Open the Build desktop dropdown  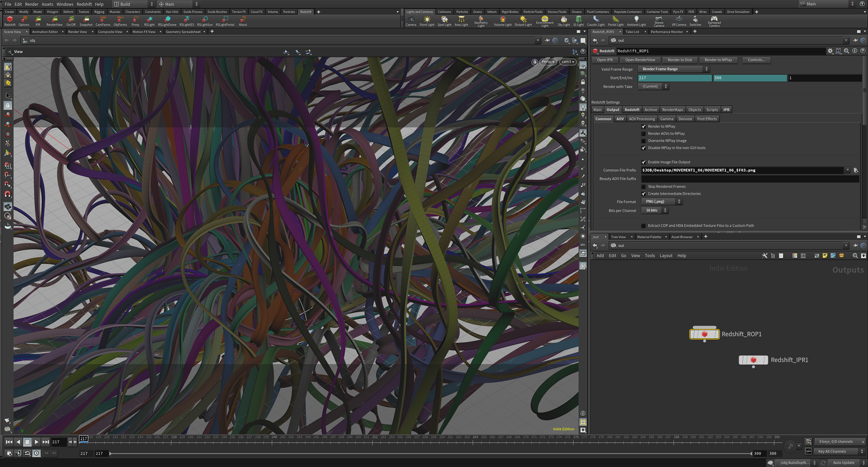point(133,4)
